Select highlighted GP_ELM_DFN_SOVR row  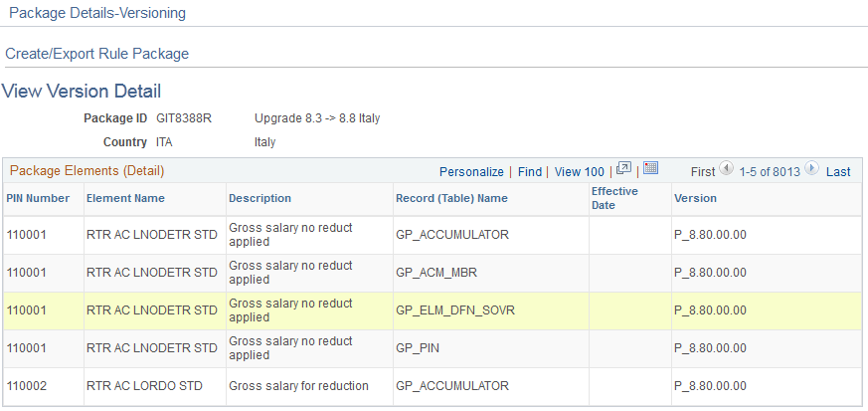(x=434, y=310)
